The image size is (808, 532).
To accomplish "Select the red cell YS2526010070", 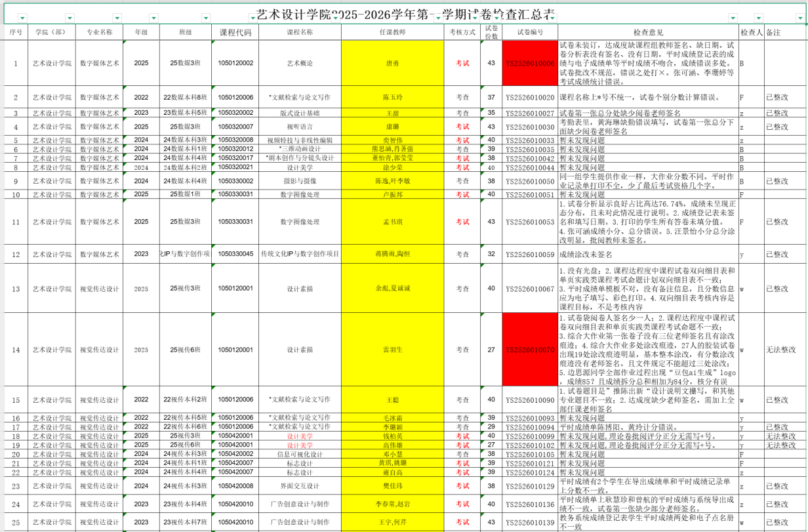I will pyautogui.click(x=529, y=350).
